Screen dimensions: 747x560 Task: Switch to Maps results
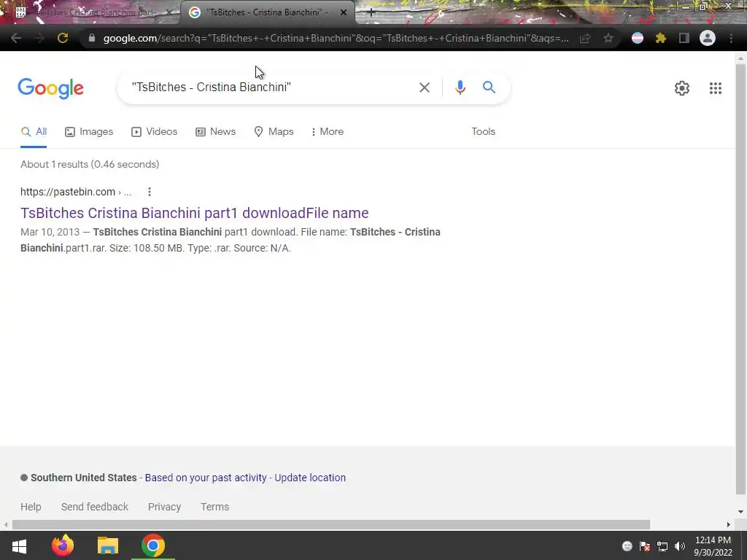pos(274,132)
